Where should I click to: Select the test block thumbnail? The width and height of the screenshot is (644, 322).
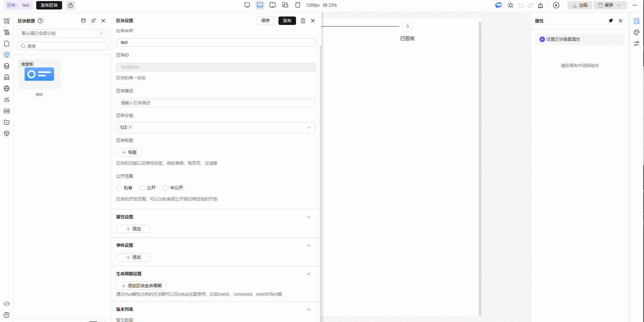[39, 74]
